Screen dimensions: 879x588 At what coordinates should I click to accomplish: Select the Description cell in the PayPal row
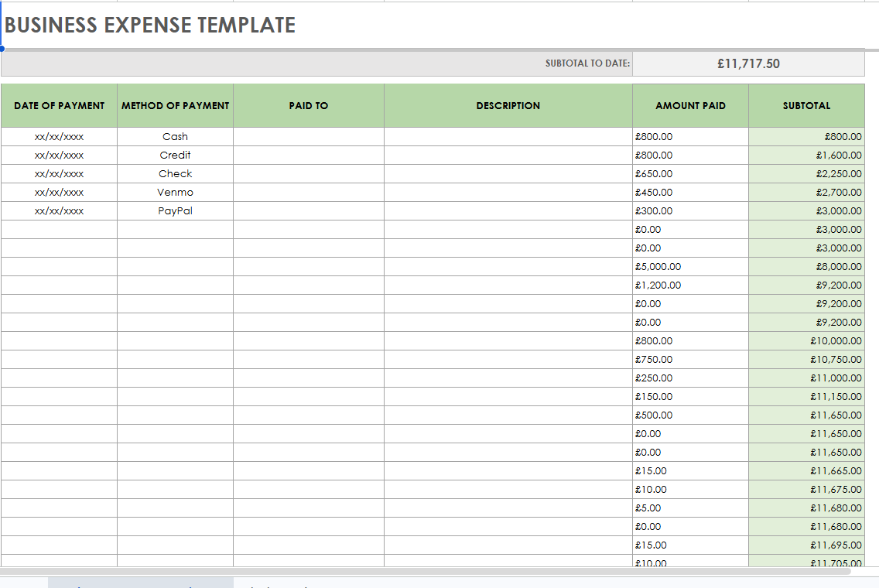[x=508, y=210]
